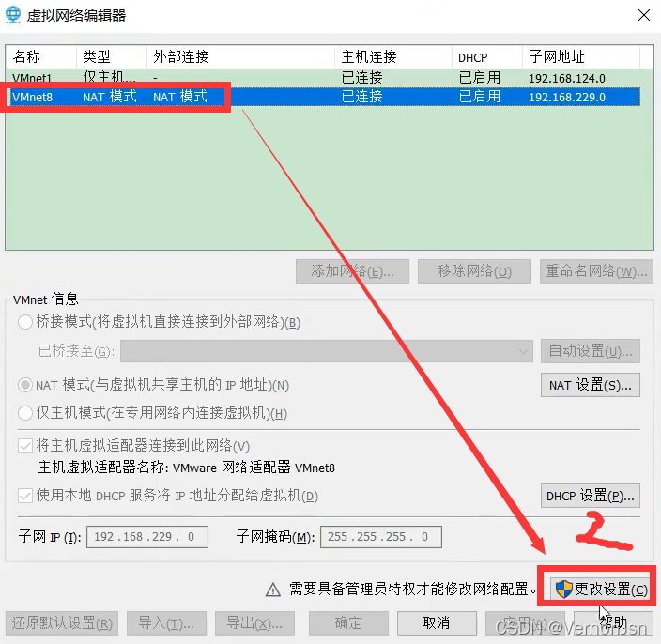Open DHCP 设置 dialog
Viewport: 661px width, 644px height.
click(x=591, y=496)
